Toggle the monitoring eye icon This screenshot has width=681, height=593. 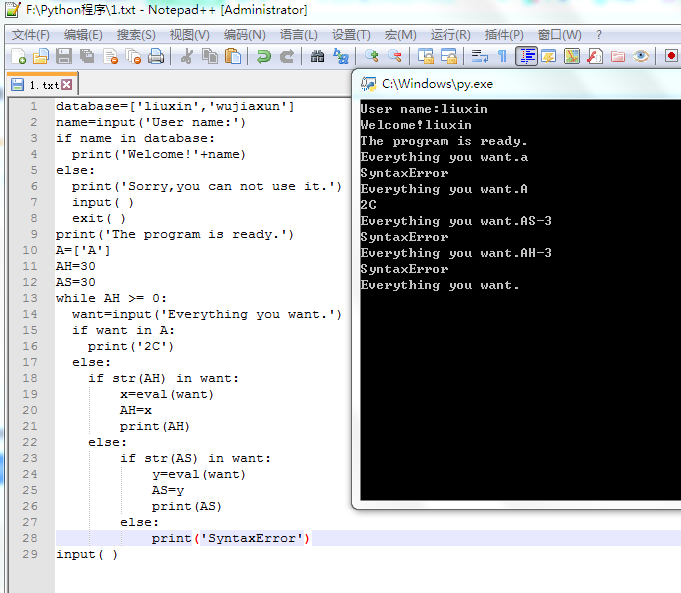[x=641, y=56]
